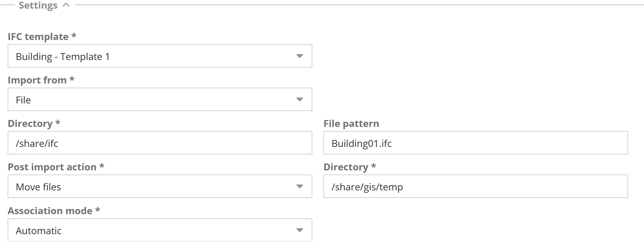Click the IFC template dropdown arrow
Screen dimensions: 644x249
point(300,56)
